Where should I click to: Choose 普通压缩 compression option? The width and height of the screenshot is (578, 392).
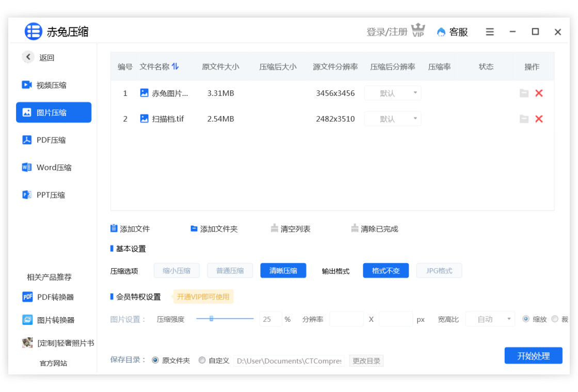(230, 270)
